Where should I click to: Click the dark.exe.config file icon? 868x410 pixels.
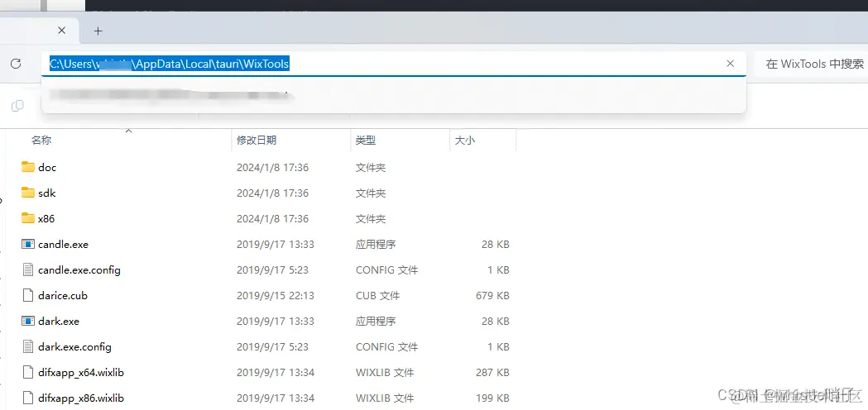coord(27,346)
